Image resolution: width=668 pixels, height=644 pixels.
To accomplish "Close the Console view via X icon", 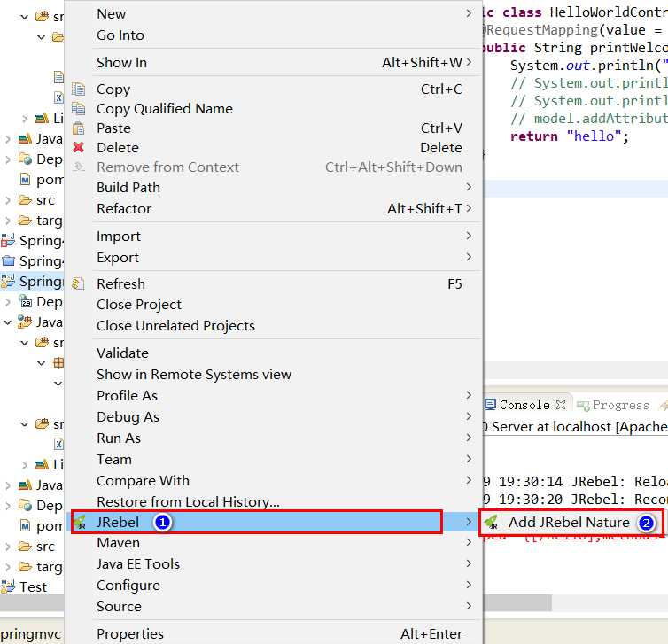I will (561, 405).
